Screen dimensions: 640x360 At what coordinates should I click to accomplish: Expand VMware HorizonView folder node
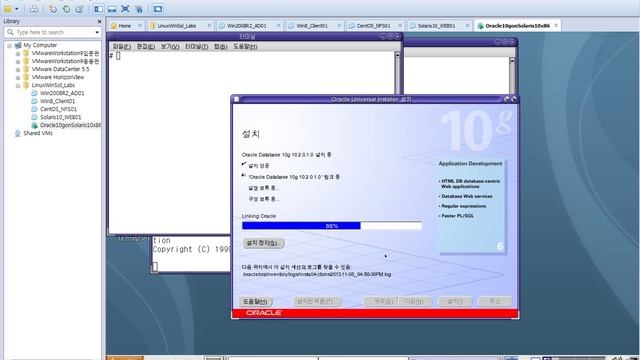18,77
